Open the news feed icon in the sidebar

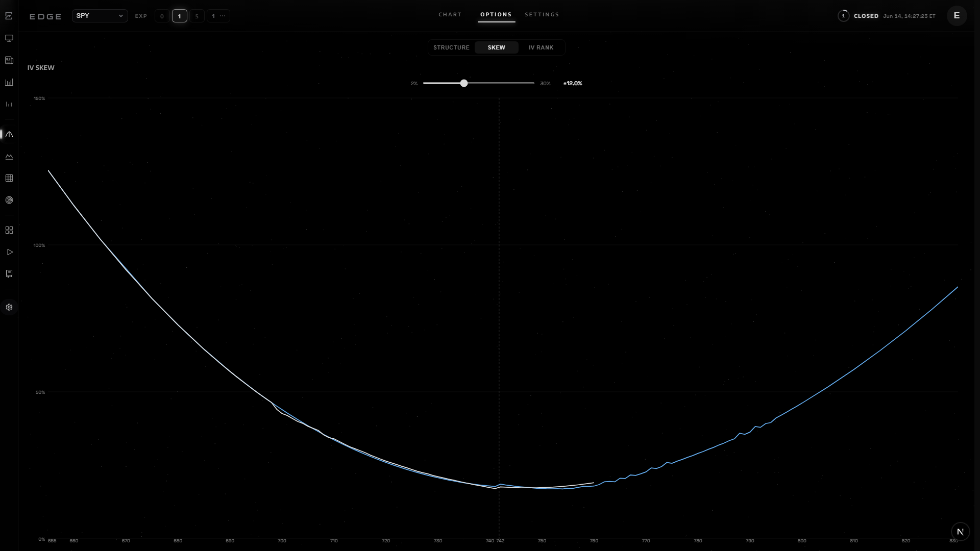tap(9, 60)
